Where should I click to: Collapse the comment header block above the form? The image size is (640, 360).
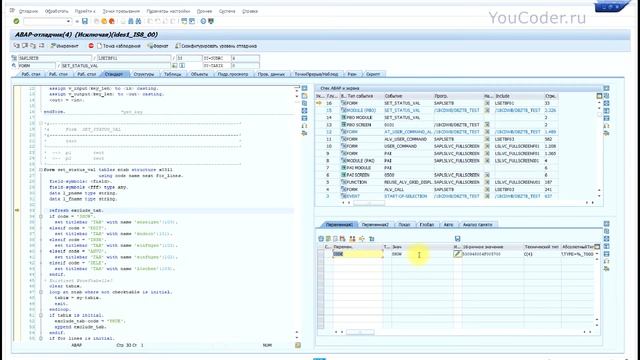pyautogui.click(x=41, y=123)
